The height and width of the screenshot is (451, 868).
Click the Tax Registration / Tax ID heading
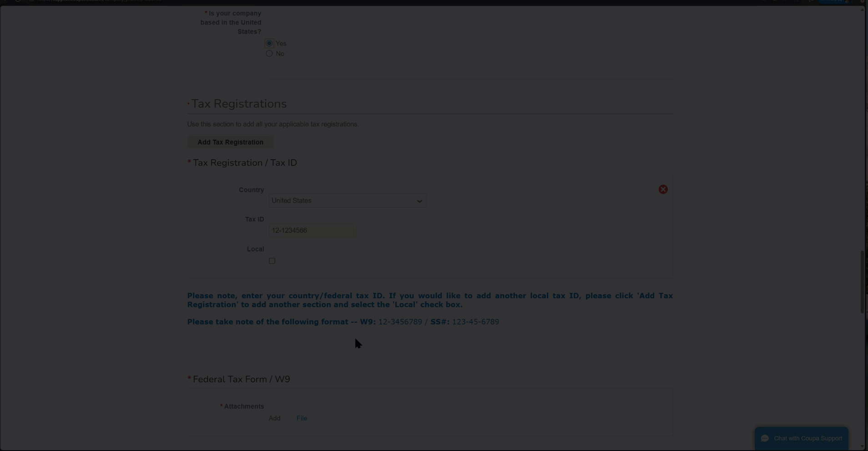[x=245, y=163]
